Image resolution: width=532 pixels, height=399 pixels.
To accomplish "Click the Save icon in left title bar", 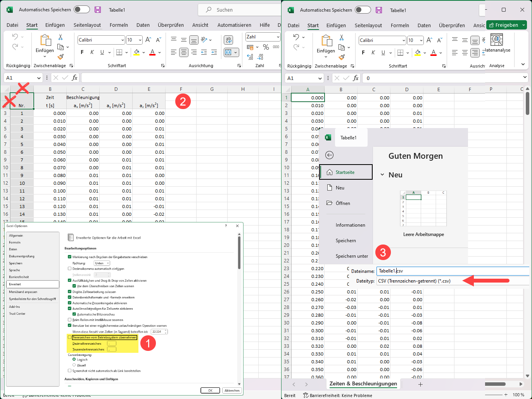I will tap(98, 10).
